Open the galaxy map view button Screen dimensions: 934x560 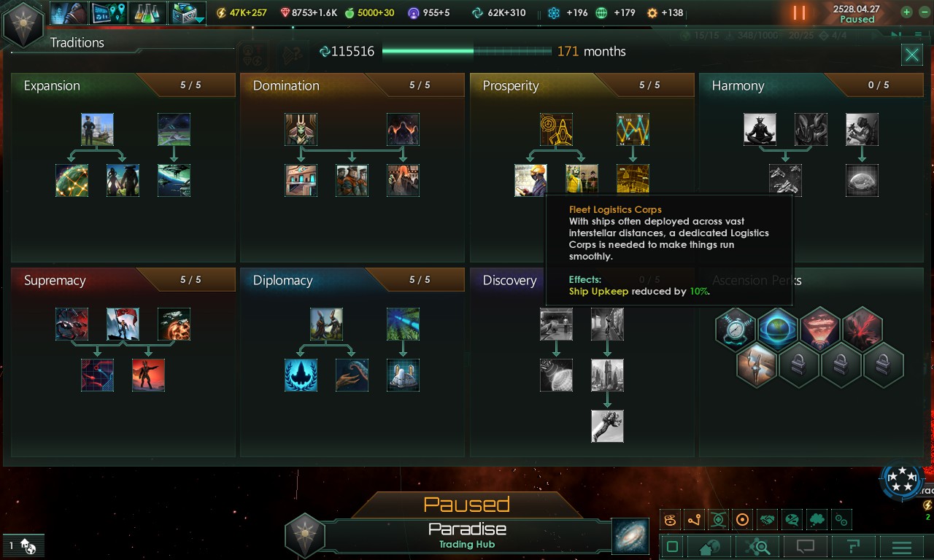[x=630, y=536]
